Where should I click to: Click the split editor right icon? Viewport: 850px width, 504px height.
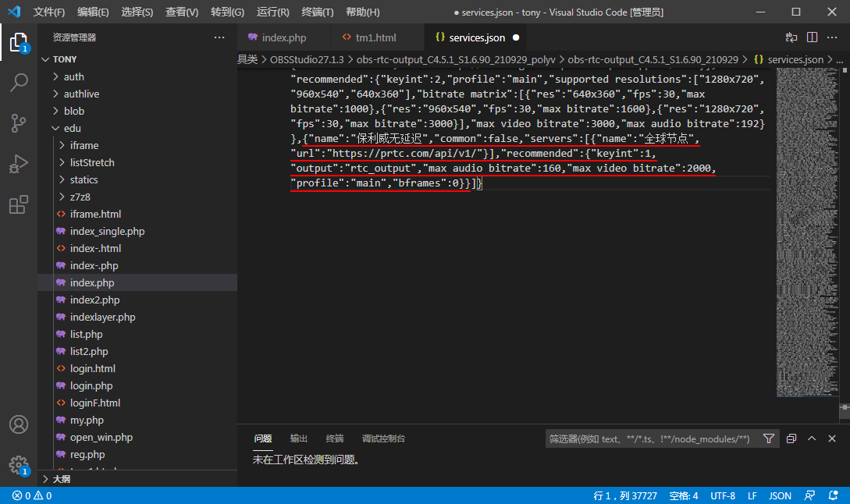pyautogui.click(x=812, y=37)
